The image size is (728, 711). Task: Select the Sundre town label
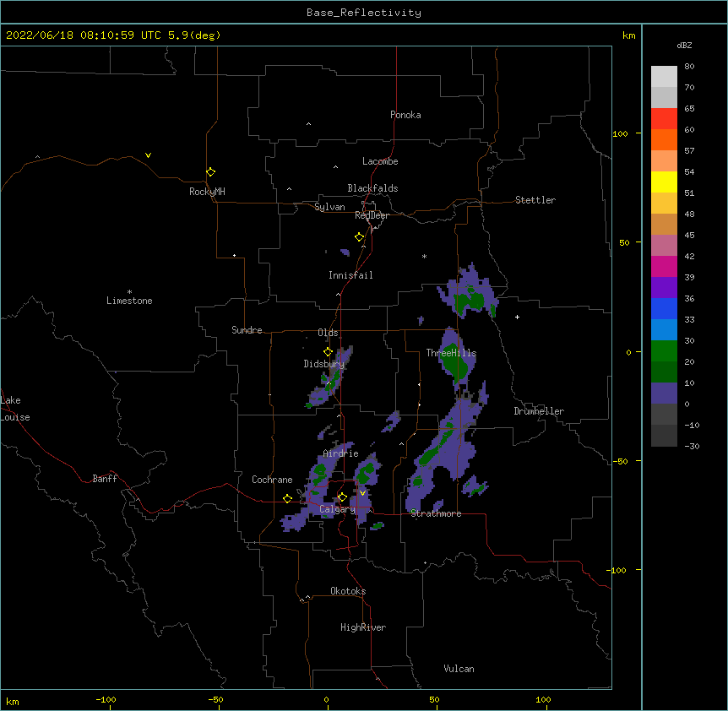click(x=247, y=330)
